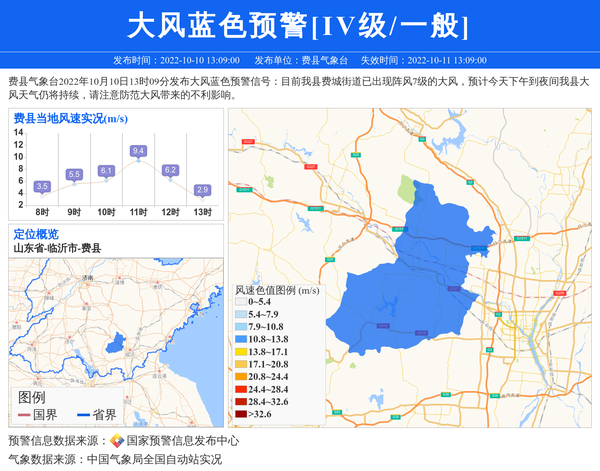Click the 24.4~28.4 red legend swatch
This screenshot has height=471, width=600.
(x=240, y=389)
